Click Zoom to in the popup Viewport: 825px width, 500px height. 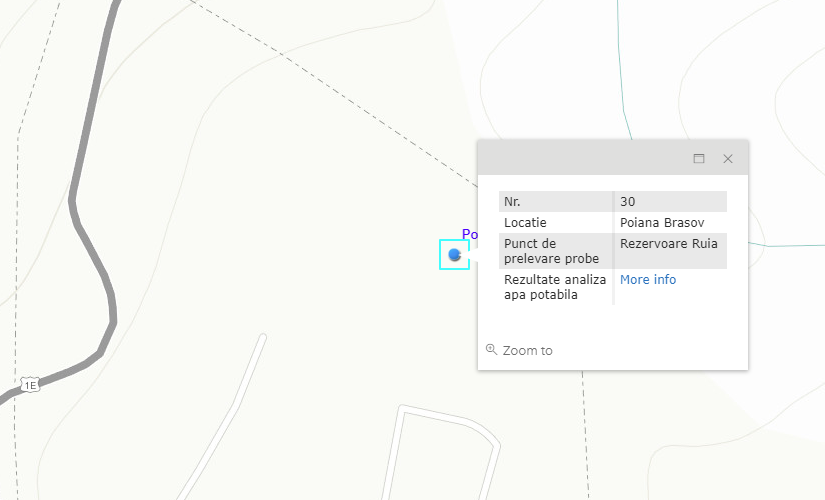coord(519,350)
